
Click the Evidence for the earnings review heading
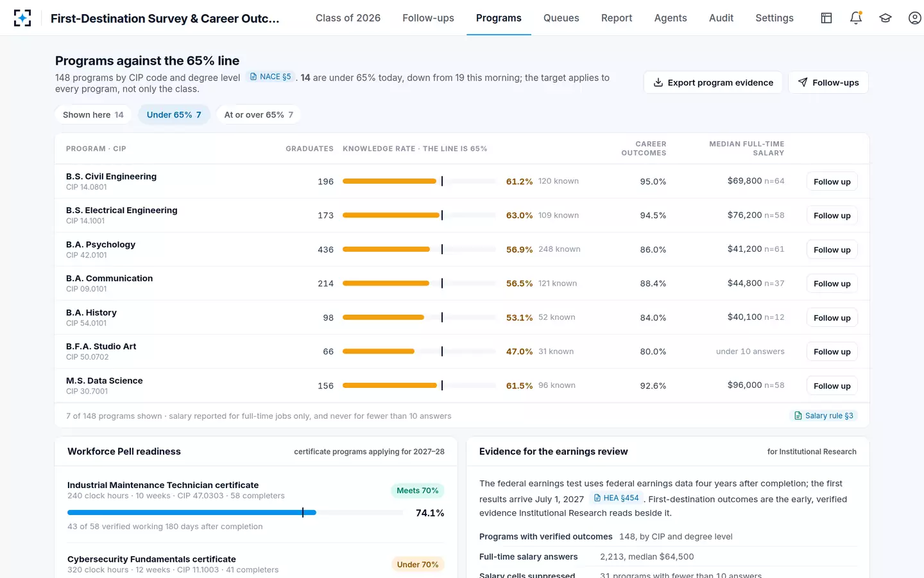coord(553,451)
